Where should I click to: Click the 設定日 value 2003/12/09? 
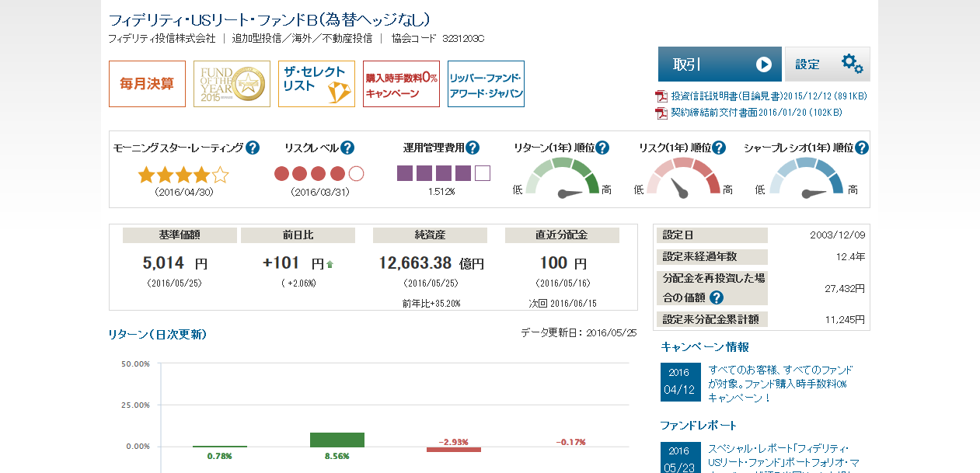(x=836, y=235)
